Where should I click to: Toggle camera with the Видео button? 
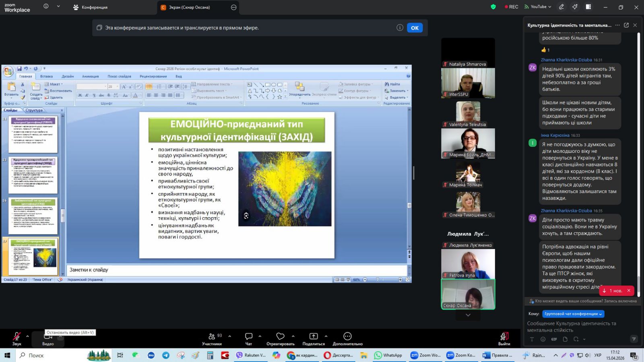[x=48, y=337]
